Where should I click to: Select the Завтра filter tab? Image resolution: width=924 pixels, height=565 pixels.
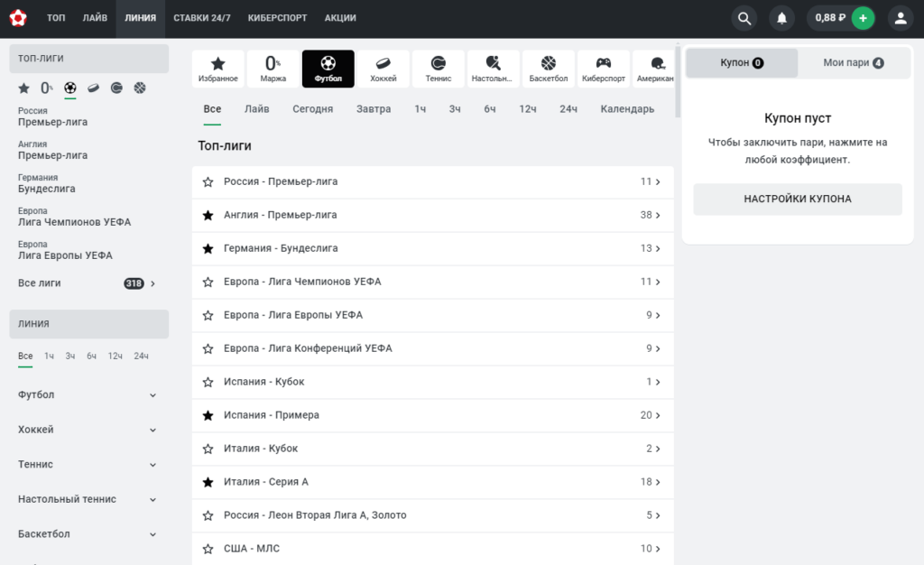coord(374,109)
